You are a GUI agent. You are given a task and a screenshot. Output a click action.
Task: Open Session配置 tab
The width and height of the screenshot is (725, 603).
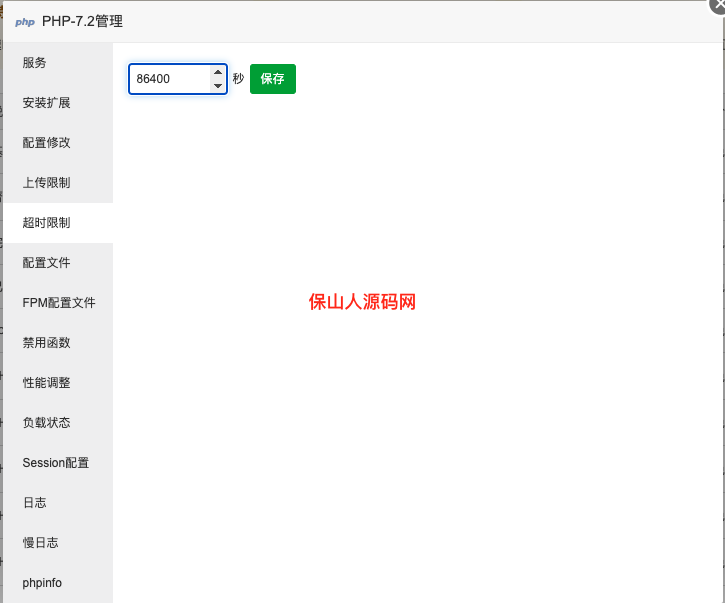58,463
